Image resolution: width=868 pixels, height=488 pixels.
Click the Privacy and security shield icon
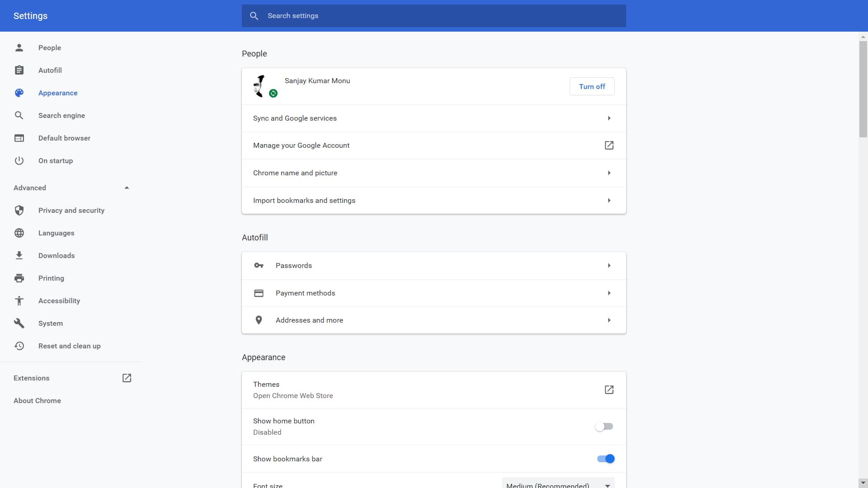(x=19, y=210)
